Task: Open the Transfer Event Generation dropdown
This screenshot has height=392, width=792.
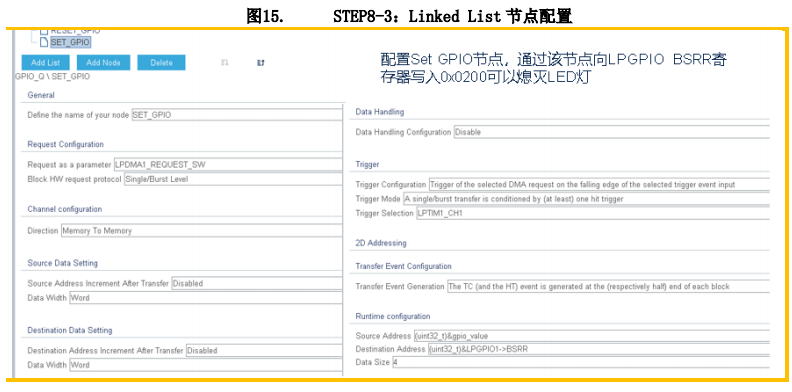Action: pos(608,286)
